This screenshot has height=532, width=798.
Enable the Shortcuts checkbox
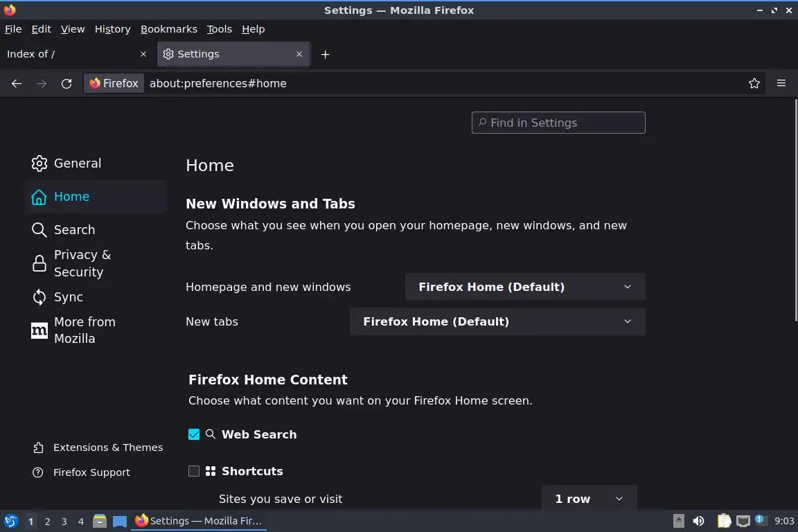[194, 472]
